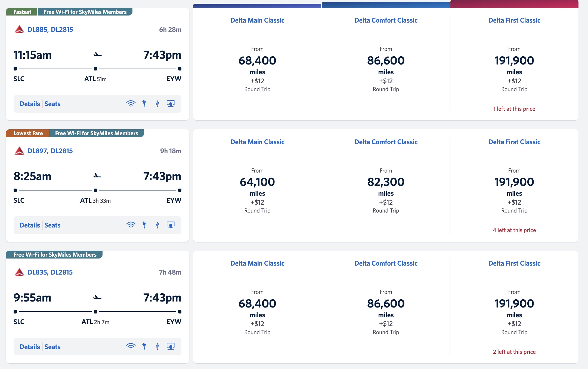Open flight numbers link DL835, DL2815
The height and width of the screenshot is (369, 588).
[50, 272]
